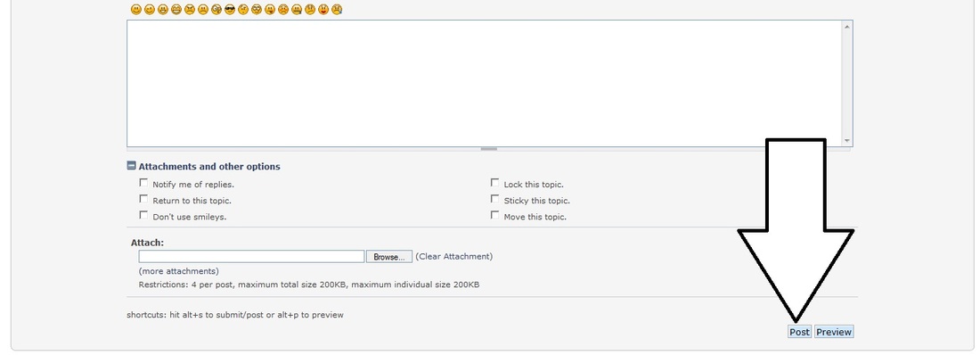Insert the tongue-out smiley
980x355 pixels.
pyautogui.click(x=270, y=10)
